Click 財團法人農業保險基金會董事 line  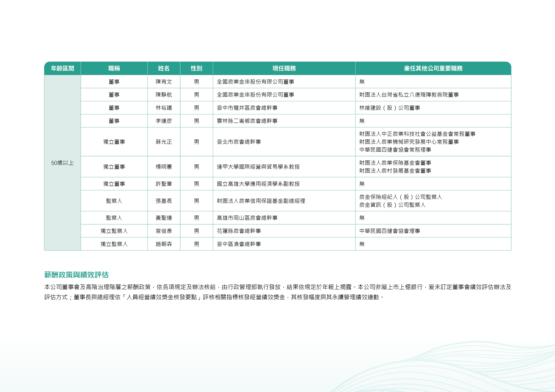395,163
